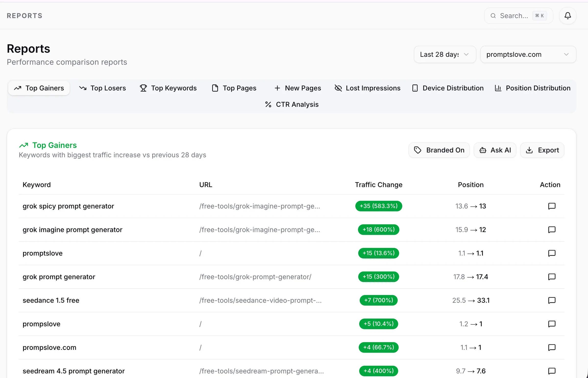
Task: Open the promptslove.com site selector
Action: (x=527, y=54)
